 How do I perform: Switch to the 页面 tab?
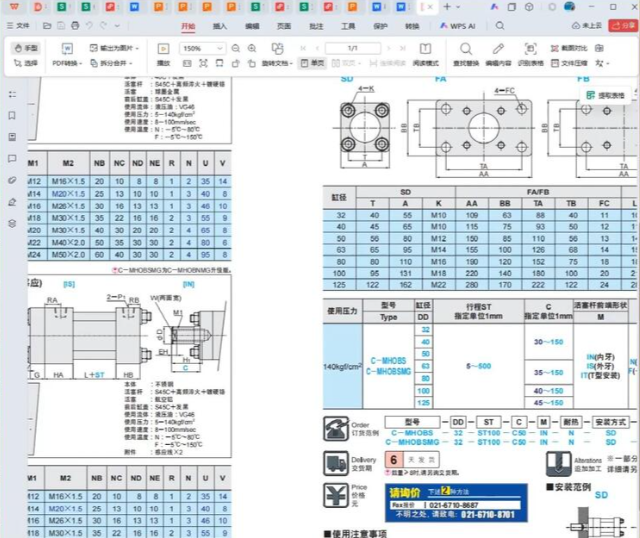coord(284,26)
